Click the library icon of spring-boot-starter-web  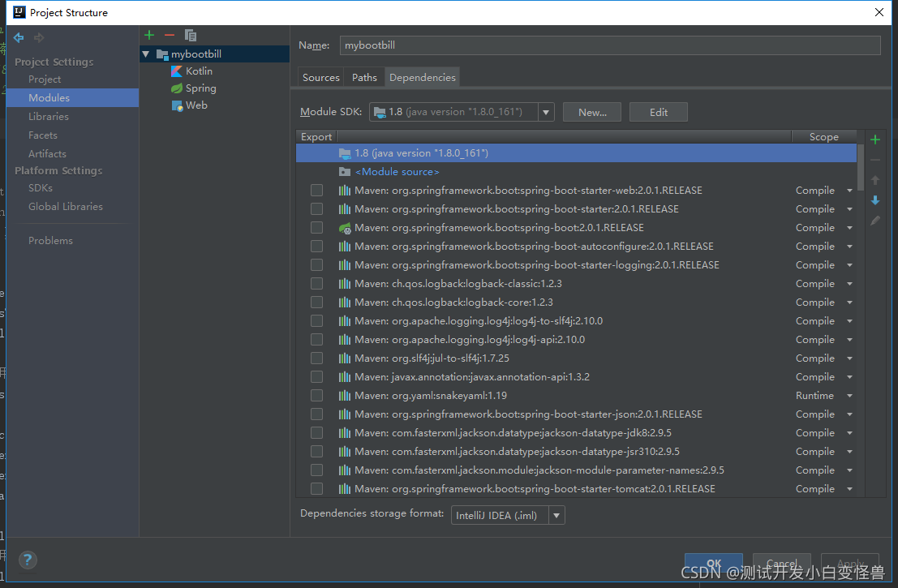[344, 191]
